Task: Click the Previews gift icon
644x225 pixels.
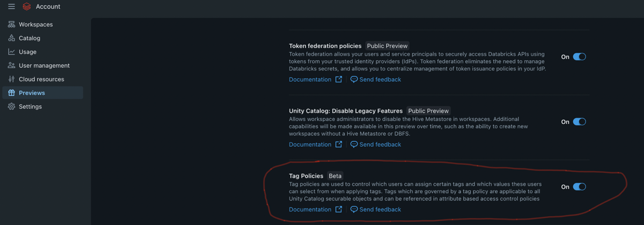Action: [12, 93]
